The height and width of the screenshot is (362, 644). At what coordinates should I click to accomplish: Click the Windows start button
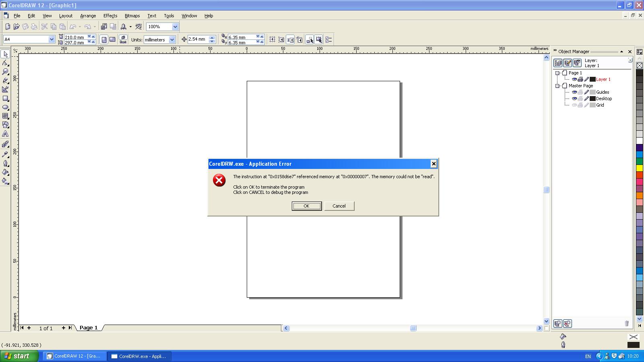click(19, 356)
